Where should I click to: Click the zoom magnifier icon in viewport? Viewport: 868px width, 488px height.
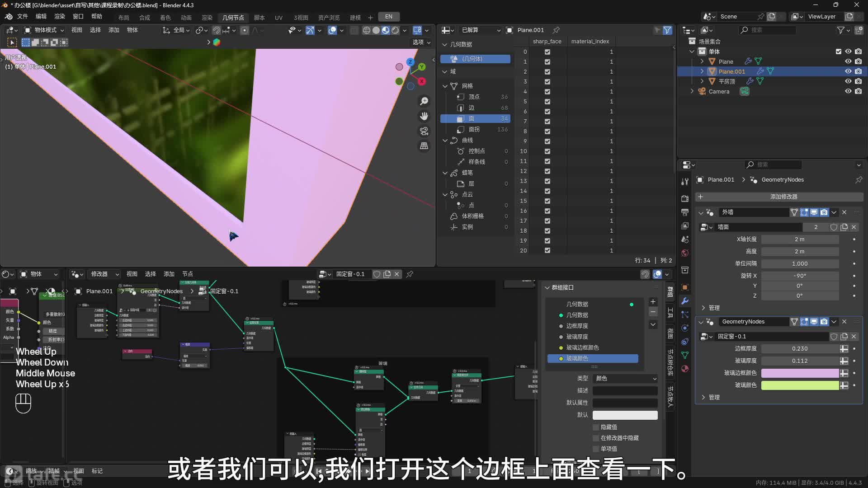[x=424, y=101]
